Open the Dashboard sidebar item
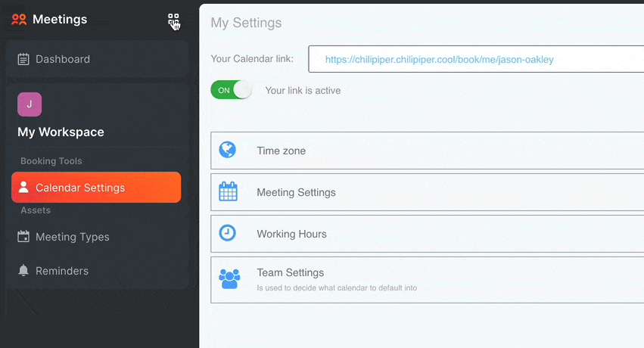This screenshot has height=348, width=644. click(x=98, y=59)
